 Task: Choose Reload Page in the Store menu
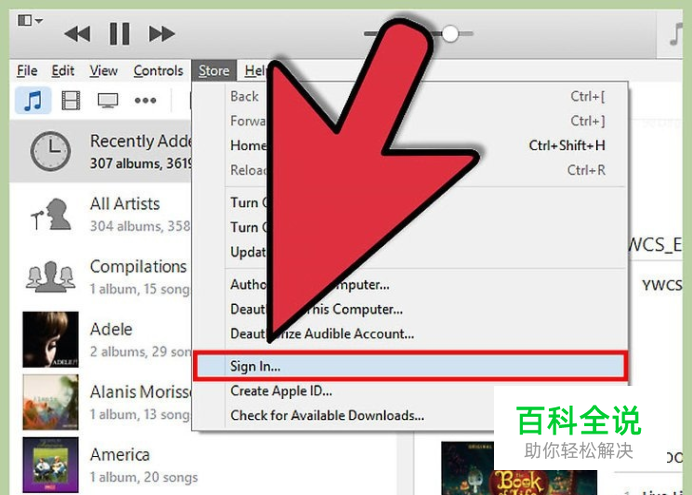[410, 170]
